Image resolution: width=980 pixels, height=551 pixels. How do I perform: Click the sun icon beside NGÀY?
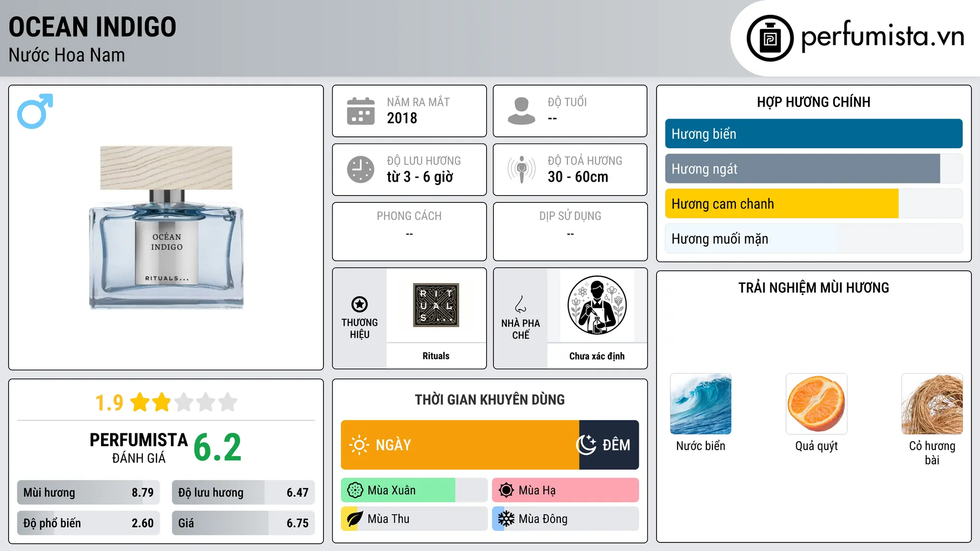click(x=359, y=445)
